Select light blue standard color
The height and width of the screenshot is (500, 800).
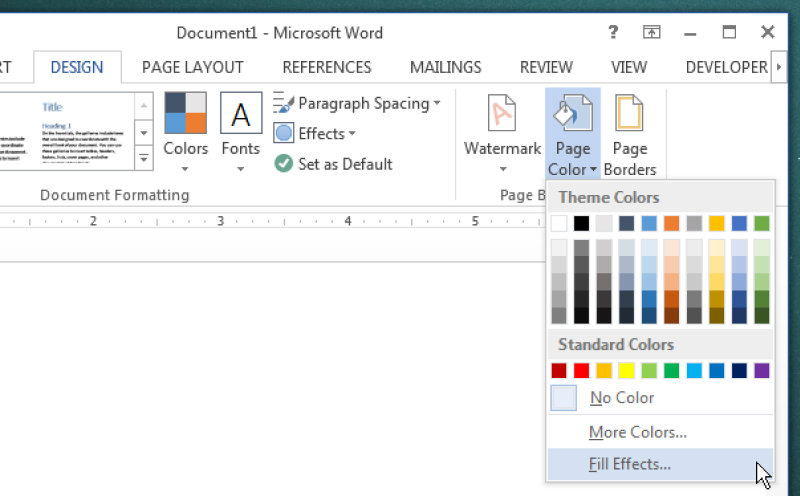[x=694, y=370]
